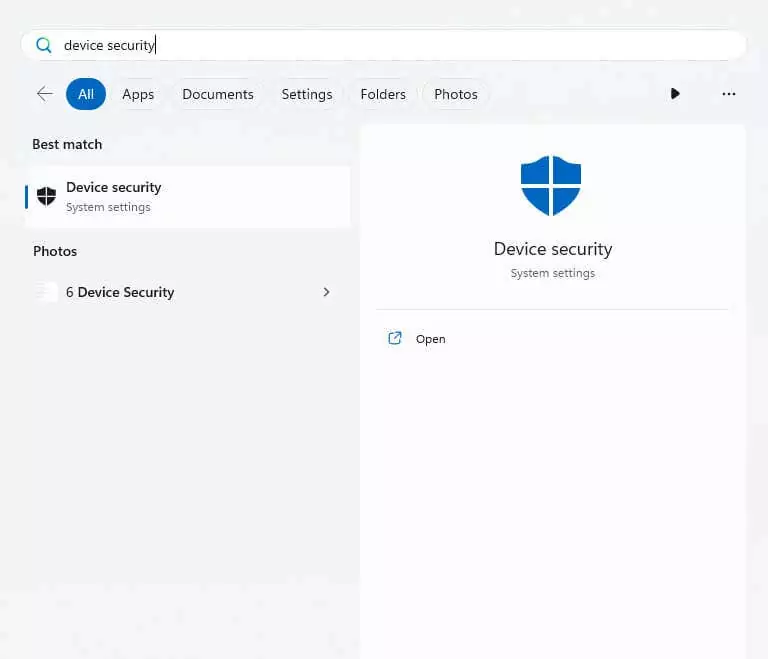
Task: Click the large blue shield icon in the preview
Action: [551, 186]
